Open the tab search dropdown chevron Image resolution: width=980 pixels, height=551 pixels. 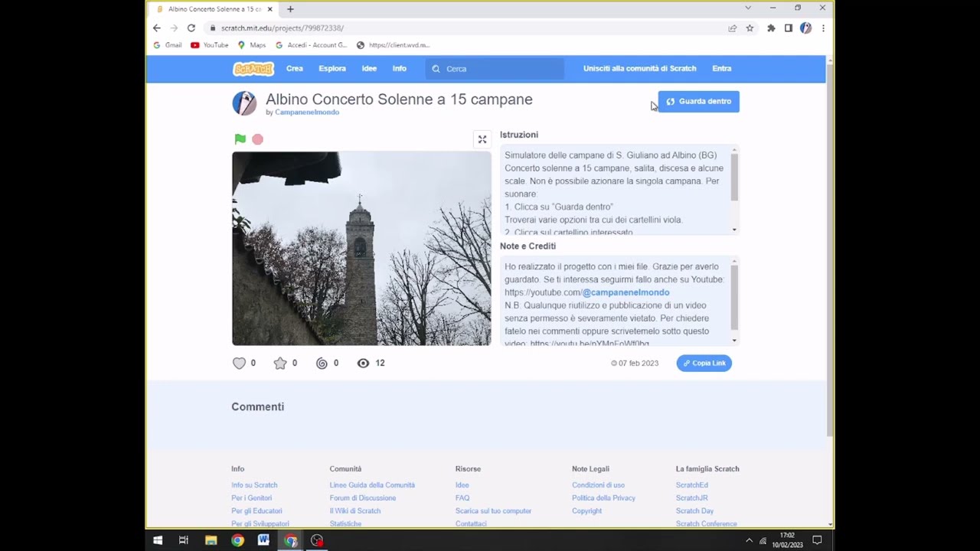748,8
